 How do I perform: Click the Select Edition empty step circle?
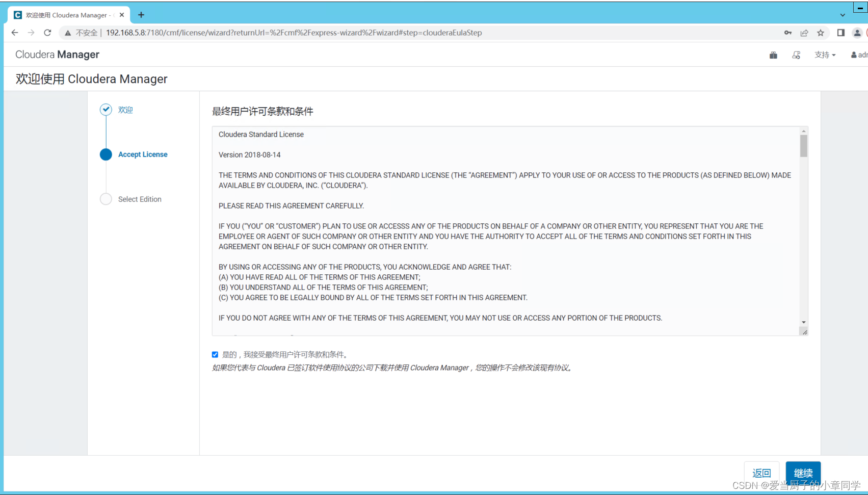coord(106,199)
